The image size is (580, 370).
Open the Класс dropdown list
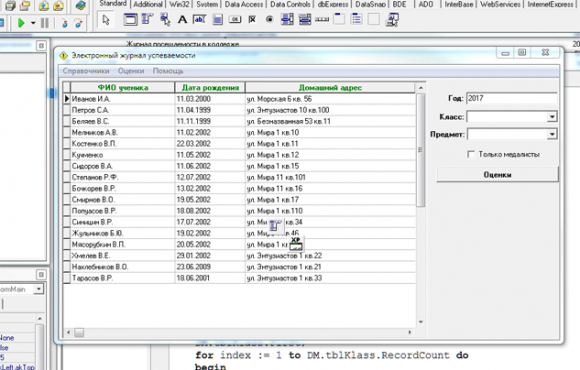coord(552,117)
